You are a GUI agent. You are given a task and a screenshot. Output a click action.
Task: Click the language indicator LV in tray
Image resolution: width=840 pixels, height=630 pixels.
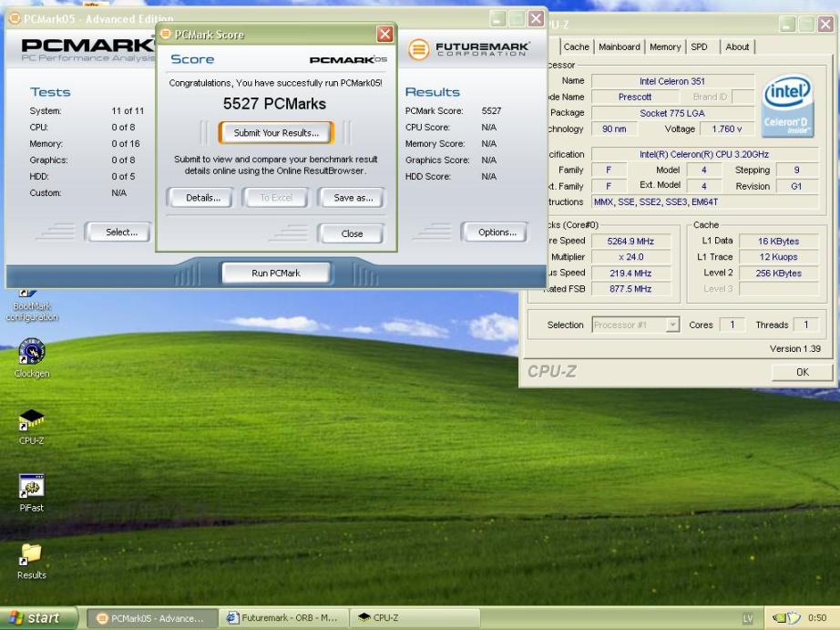tap(748, 618)
